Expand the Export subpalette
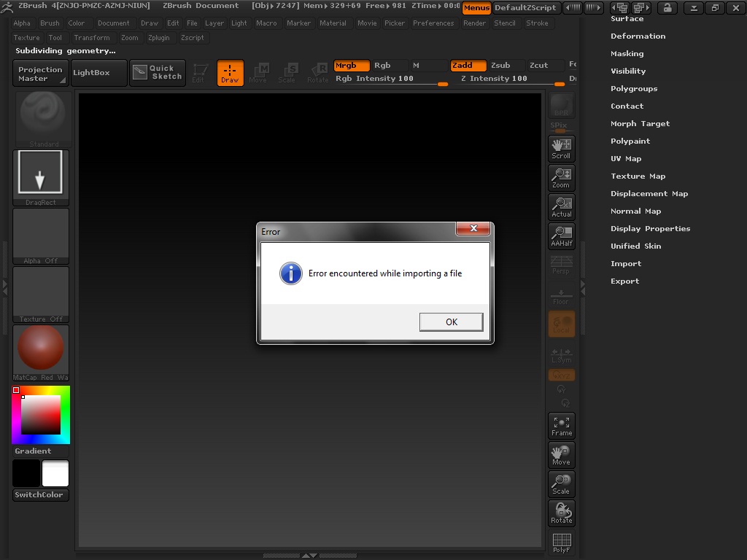The height and width of the screenshot is (560, 747). 624,281
